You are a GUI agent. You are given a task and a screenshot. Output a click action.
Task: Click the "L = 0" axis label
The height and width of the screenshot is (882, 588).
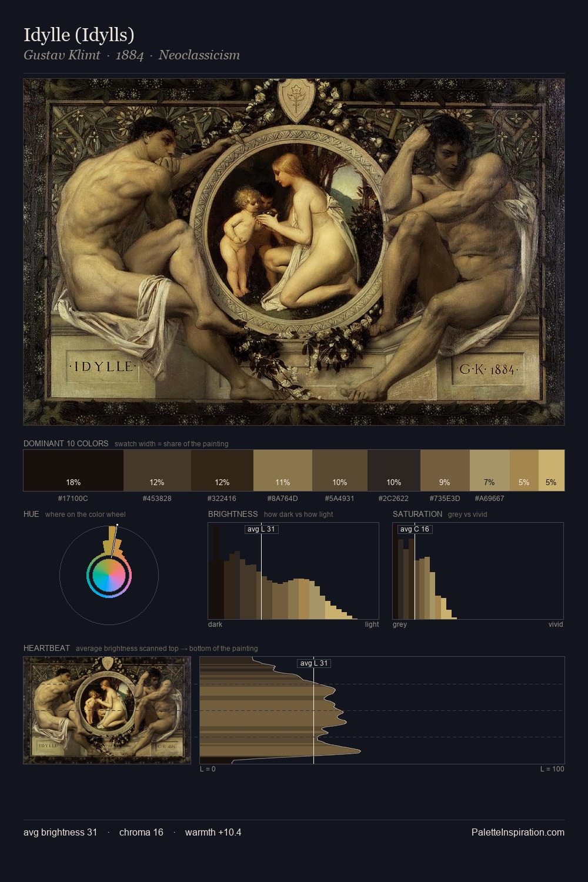pyautogui.click(x=208, y=769)
